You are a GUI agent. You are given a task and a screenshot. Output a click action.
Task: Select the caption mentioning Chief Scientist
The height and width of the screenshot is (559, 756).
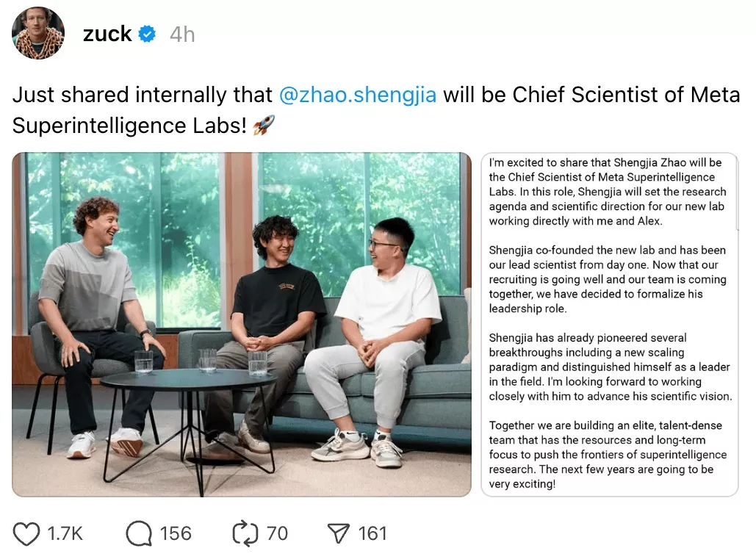tap(294, 110)
